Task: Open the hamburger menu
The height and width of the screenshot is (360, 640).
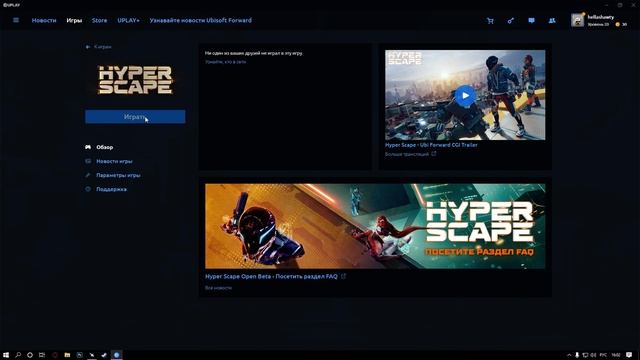Action: pyautogui.click(x=16, y=20)
